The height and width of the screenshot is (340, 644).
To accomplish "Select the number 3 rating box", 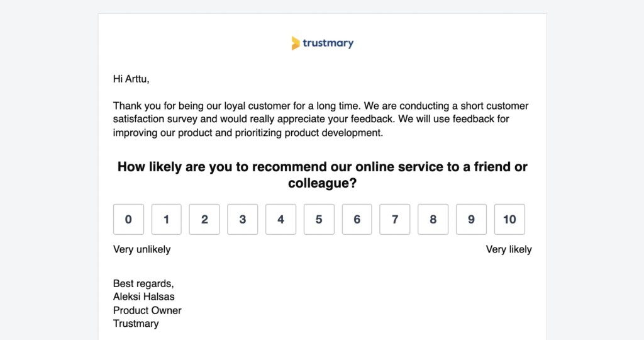I will [x=243, y=219].
